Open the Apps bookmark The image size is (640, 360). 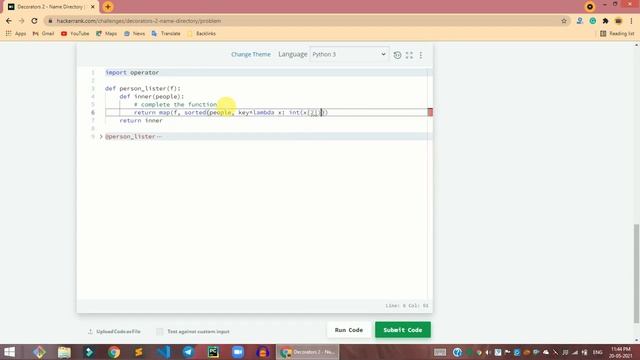pos(16,33)
